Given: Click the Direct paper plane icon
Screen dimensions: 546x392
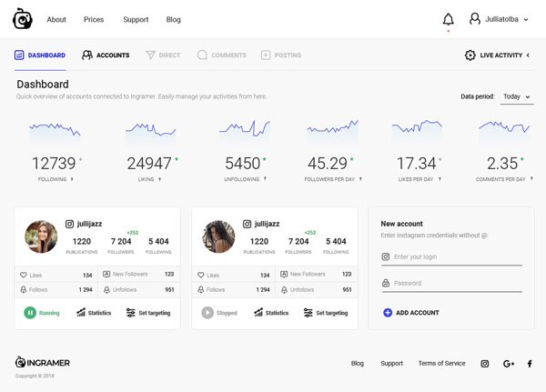Looking at the screenshot, I should point(150,55).
